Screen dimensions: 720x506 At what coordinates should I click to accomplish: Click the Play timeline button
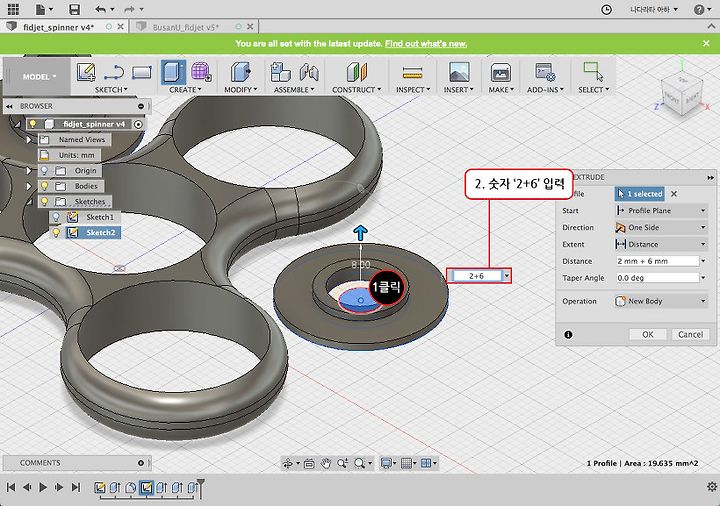43,487
